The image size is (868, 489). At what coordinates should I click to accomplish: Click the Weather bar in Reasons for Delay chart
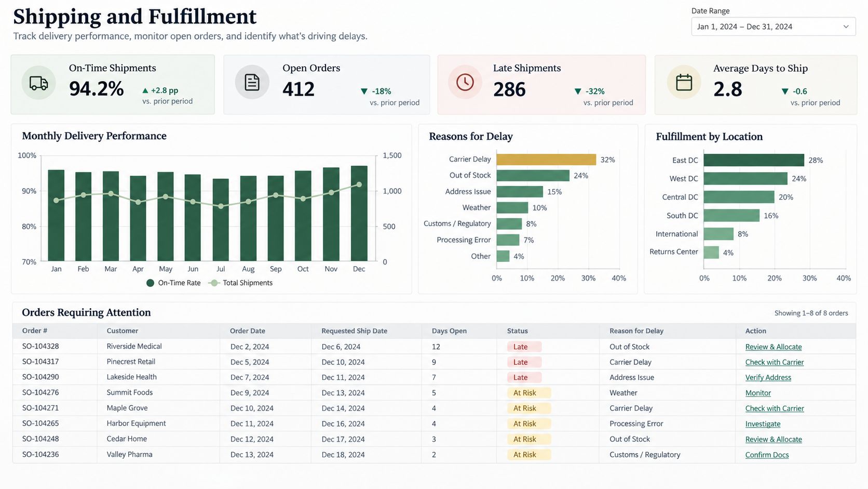click(512, 208)
